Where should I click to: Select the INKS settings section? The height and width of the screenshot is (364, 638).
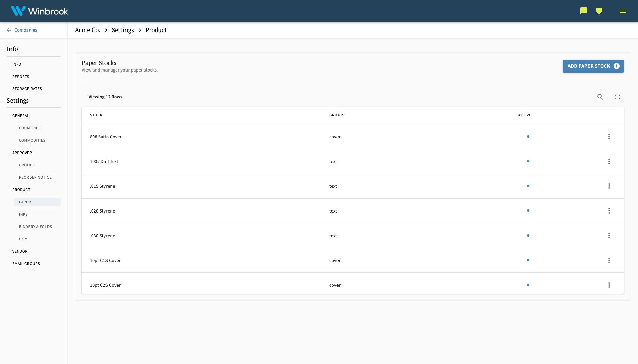pos(23,214)
